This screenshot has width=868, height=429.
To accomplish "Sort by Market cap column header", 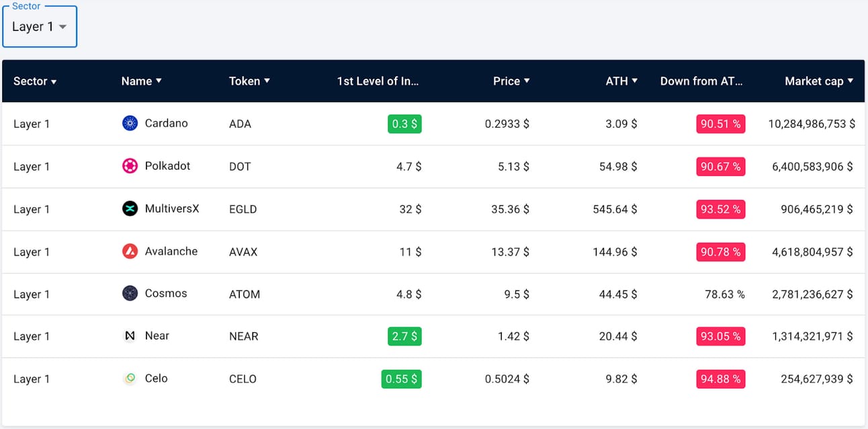I will (819, 81).
